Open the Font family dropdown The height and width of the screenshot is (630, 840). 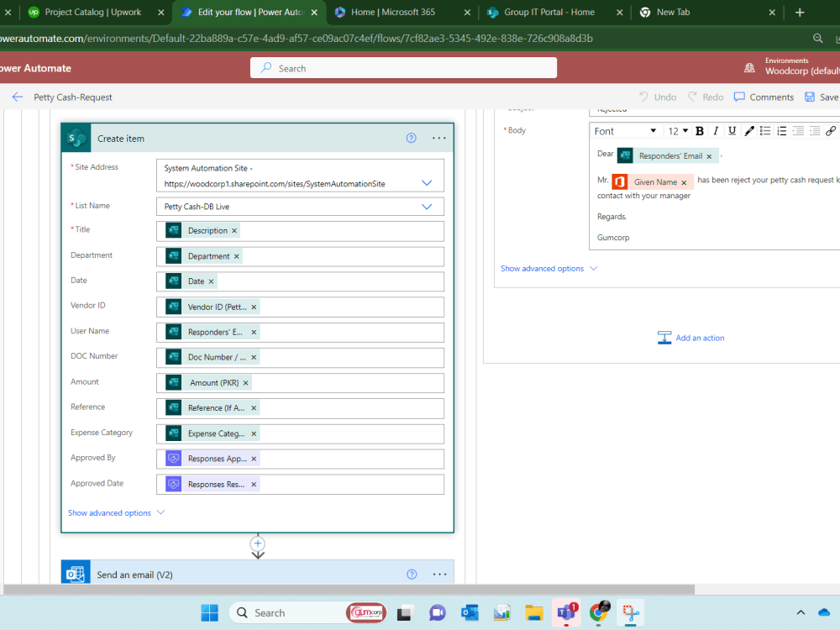pos(625,131)
